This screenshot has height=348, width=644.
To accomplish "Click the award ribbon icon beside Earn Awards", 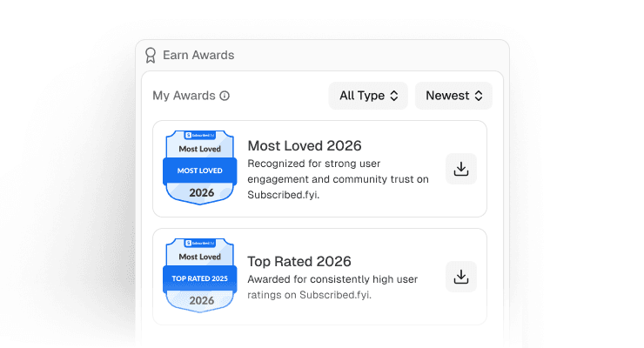I will pyautogui.click(x=151, y=55).
